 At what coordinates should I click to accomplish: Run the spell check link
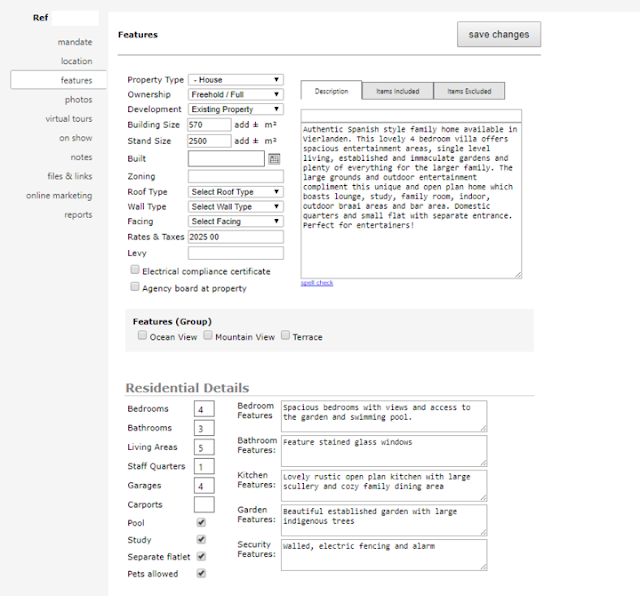(x=317, y=283)
